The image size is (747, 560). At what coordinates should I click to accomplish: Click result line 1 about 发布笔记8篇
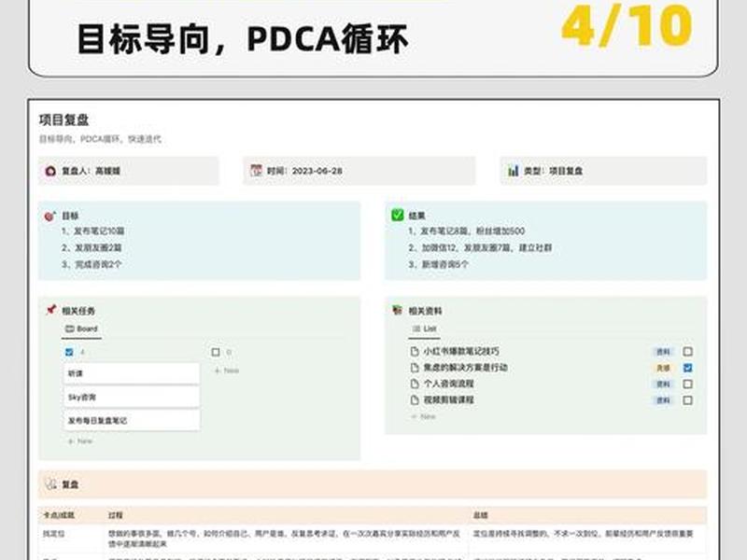click(466, 231)
